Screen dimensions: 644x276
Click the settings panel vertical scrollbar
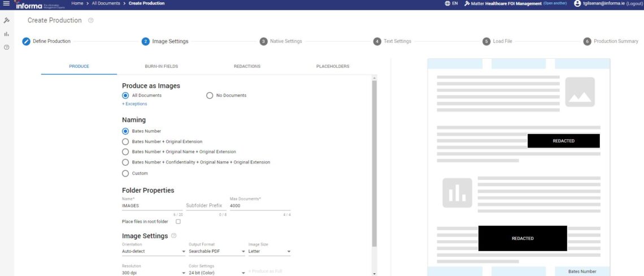[x=373, y=164]
